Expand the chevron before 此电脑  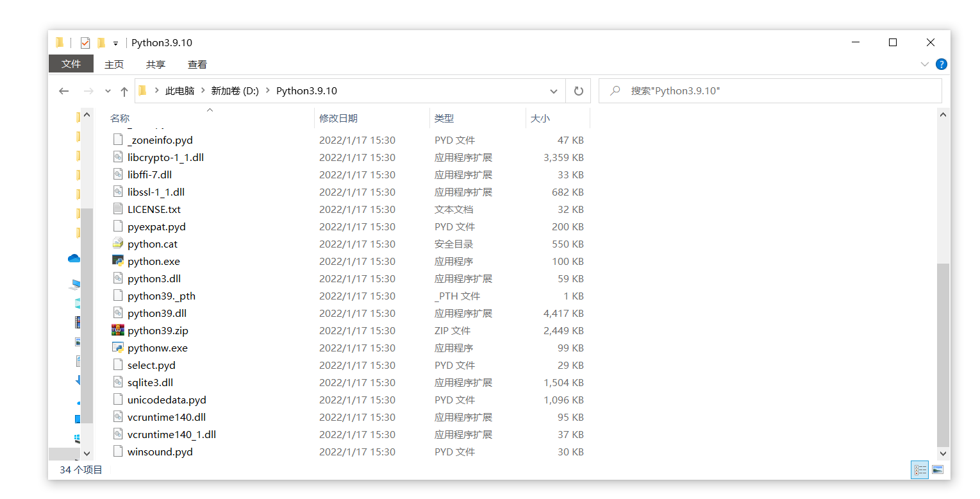click(156, 91)
